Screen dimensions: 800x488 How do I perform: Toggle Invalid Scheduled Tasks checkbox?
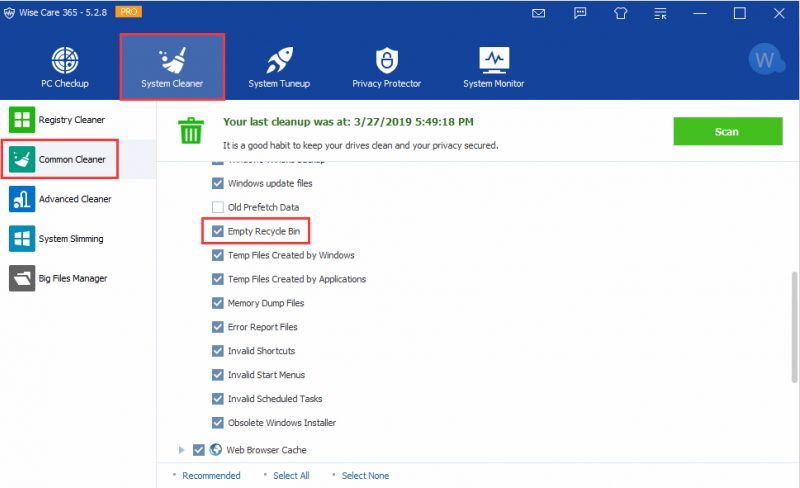[218, 399]
